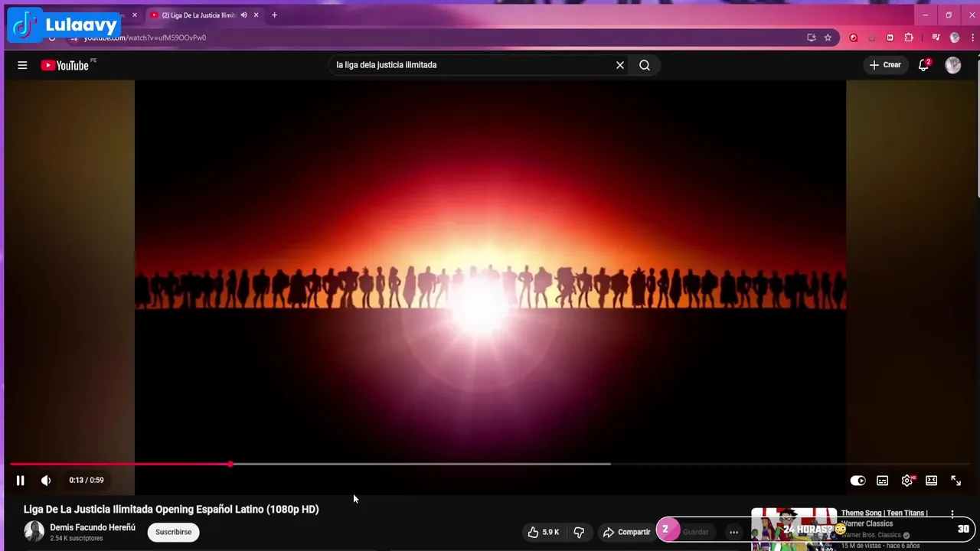Mute the video volume
Viewport: 980px width, 551px height.
(46, 481)
